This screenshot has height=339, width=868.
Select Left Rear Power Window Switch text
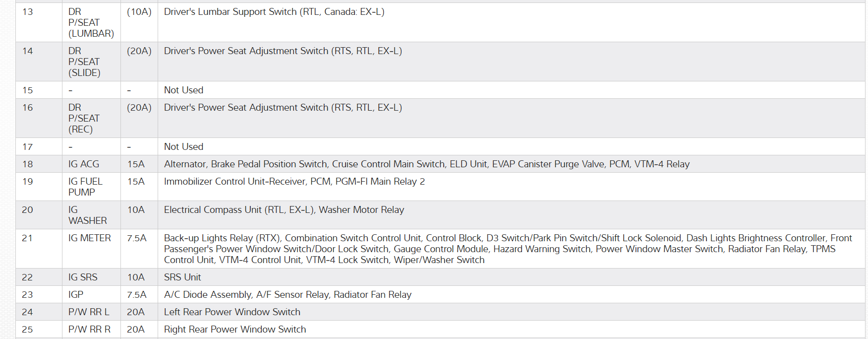tap(232, 312)
